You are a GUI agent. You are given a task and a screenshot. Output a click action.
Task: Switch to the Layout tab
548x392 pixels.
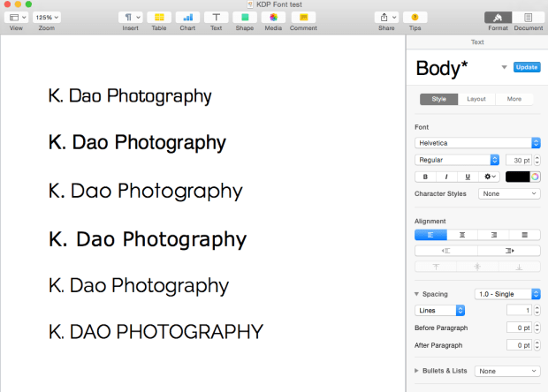click(x=476, y=99)
